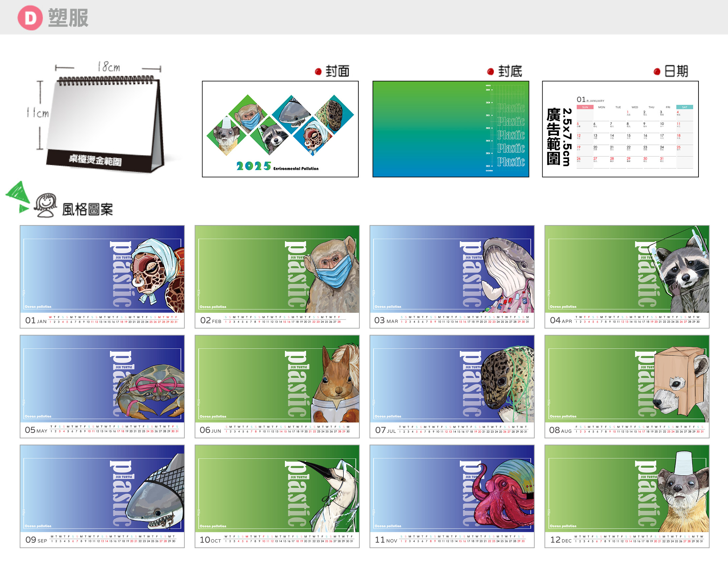Select the 05 MAY crab page

pos(102,386)
